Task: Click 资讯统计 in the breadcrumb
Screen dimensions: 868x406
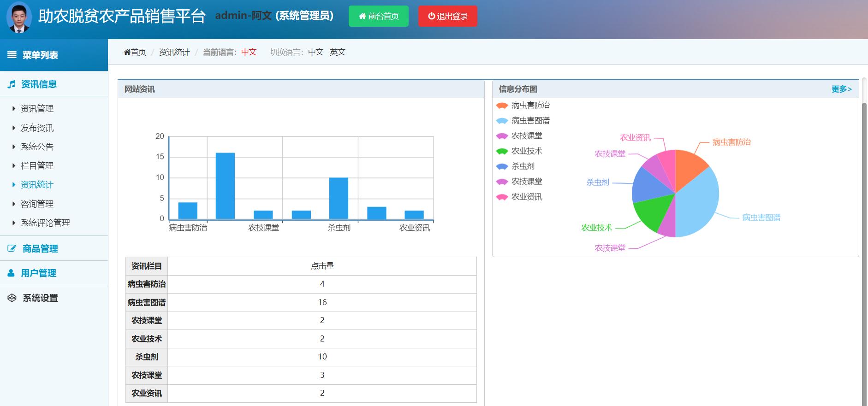Action: point(174,52)
